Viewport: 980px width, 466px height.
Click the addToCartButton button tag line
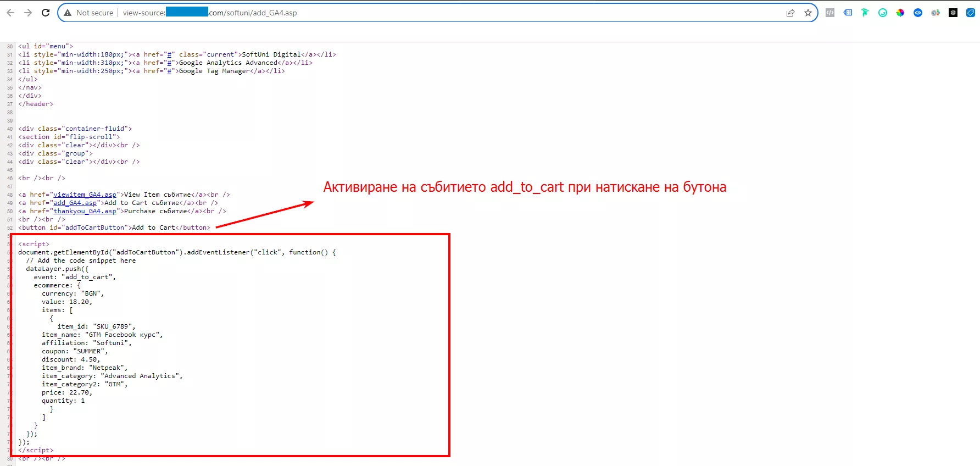(114, 228)
